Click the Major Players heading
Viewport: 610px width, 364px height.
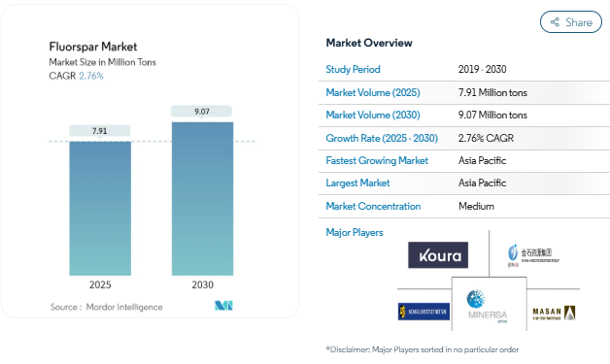(354, 233)
